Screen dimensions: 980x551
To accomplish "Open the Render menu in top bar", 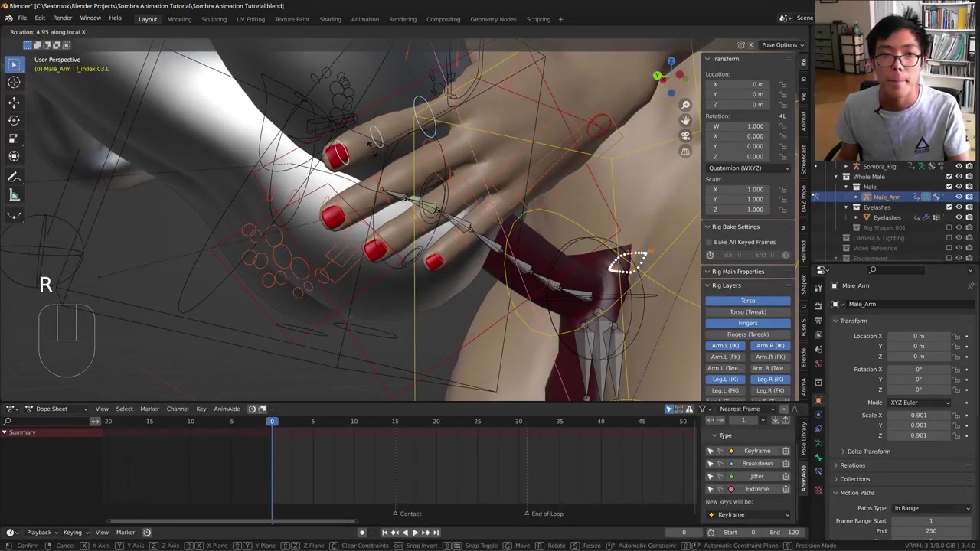I will pos(62,18).
